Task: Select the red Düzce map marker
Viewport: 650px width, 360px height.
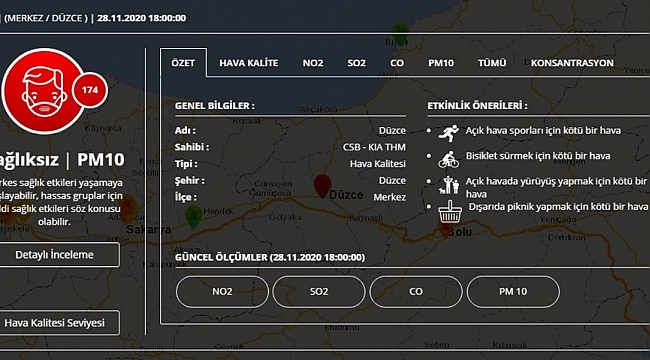Action: point(323,186)
